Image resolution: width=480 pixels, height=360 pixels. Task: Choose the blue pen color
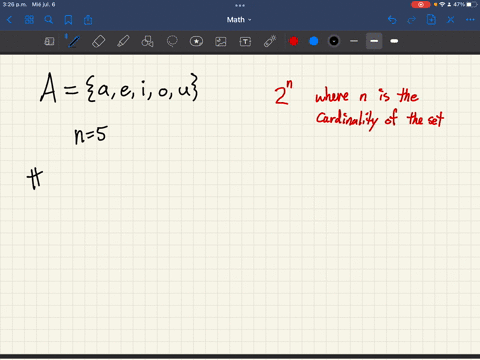point(314,41)
